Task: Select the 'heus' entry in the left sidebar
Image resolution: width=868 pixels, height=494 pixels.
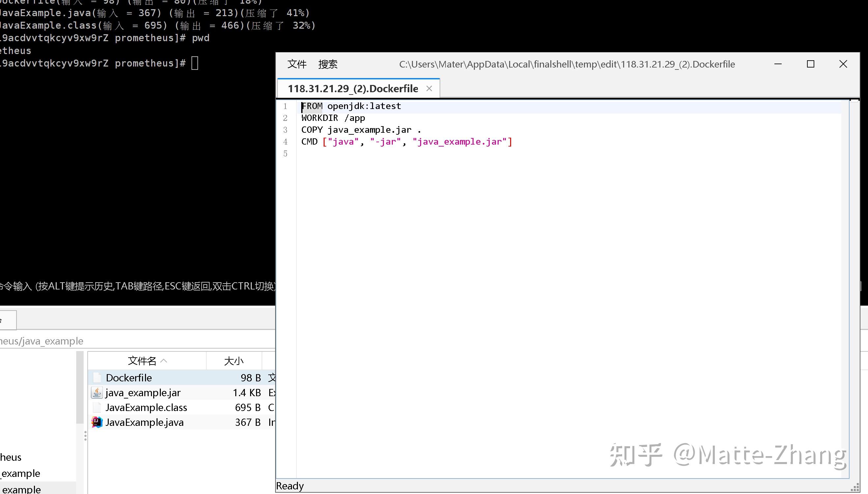Action: (10, 457)
